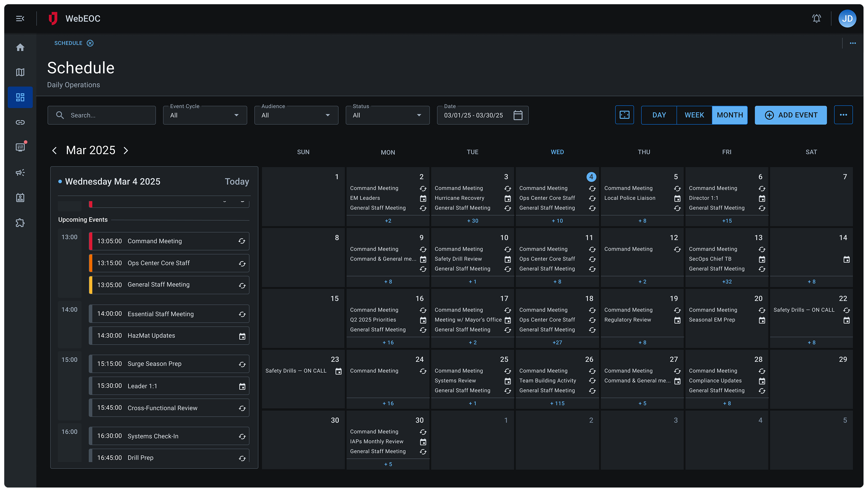Show +115 more events on March 26

[x=557, y=403]
